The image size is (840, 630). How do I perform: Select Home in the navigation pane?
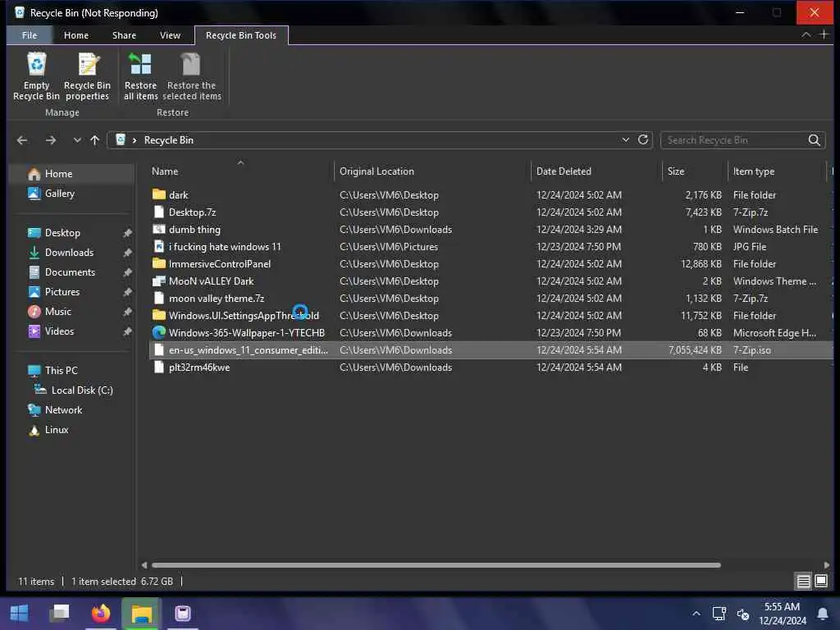click(x=71, y=174)
